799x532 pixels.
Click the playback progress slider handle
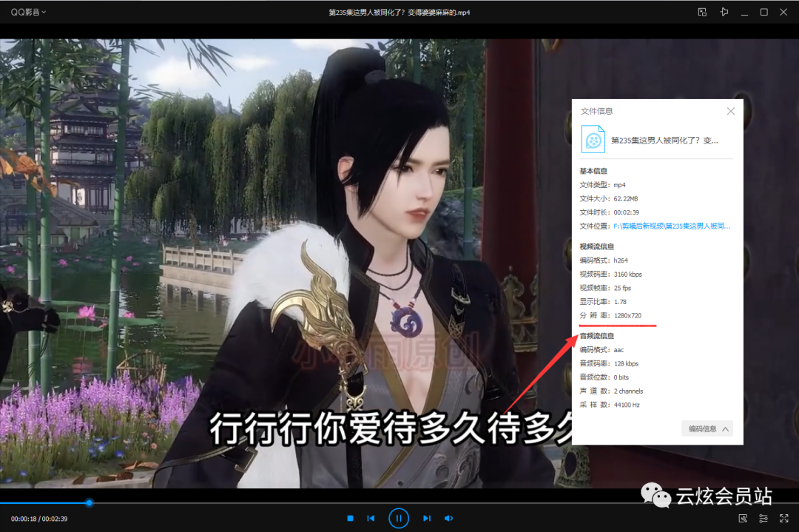pyautogui.click(x=90, y=503)
